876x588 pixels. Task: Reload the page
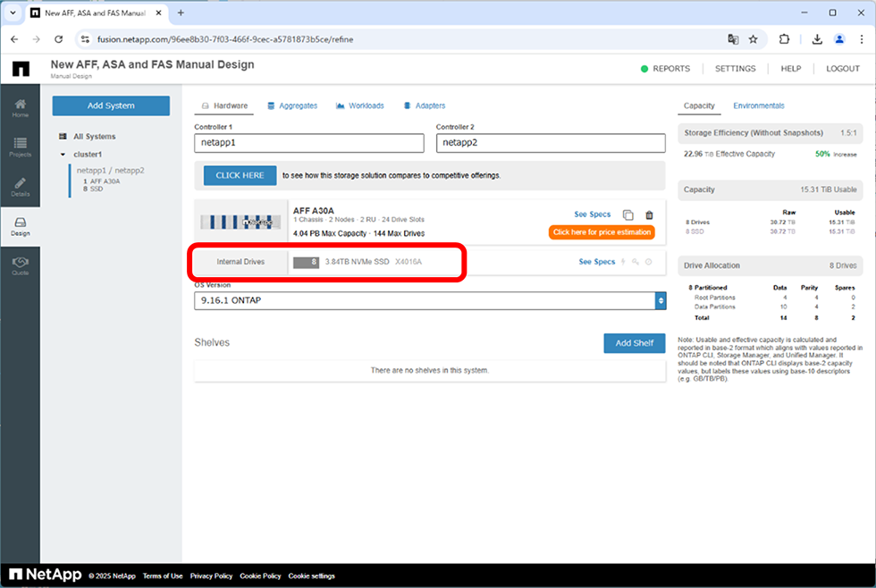coord(59,39)
